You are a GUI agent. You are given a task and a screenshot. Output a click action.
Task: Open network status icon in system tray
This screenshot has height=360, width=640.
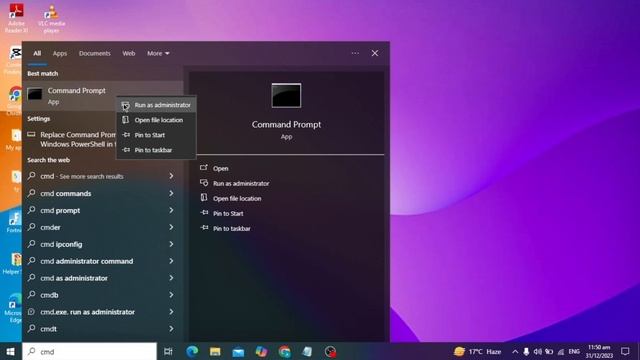561,351
